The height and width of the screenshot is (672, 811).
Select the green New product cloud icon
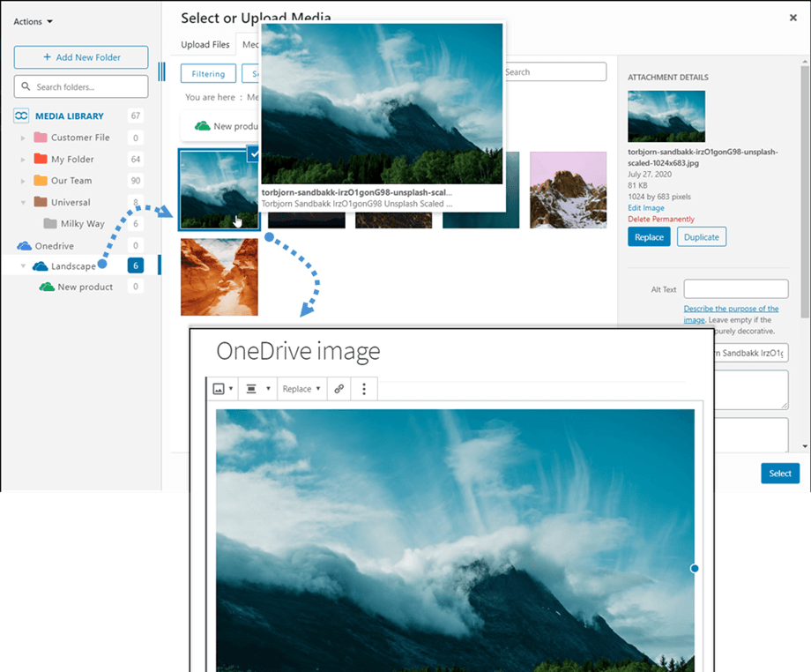click(47, 287)
